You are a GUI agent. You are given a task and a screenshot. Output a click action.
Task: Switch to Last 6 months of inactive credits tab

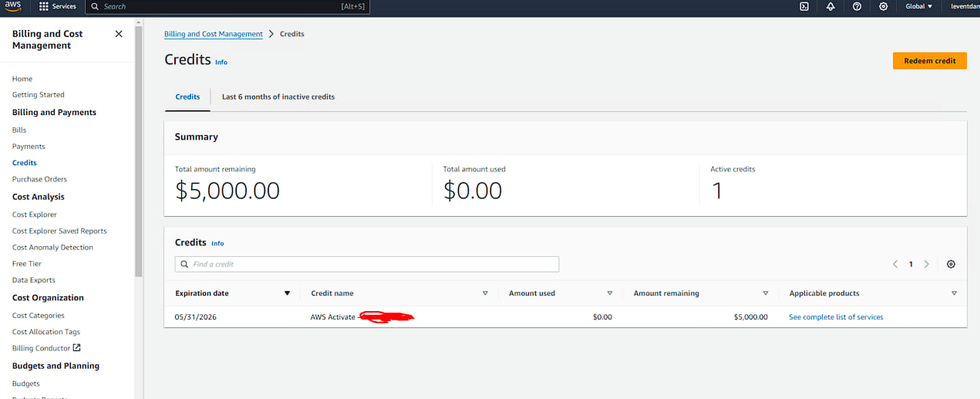click(278, 97)
